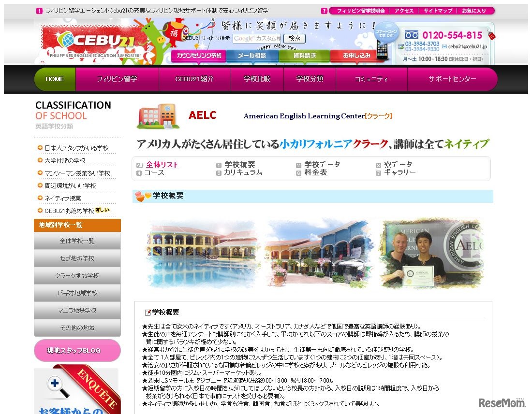This screenshot has height=414, width=532.
Task: Click the 新しい badge next to CEBU21お薦め学校
Action: click(103, 210)
